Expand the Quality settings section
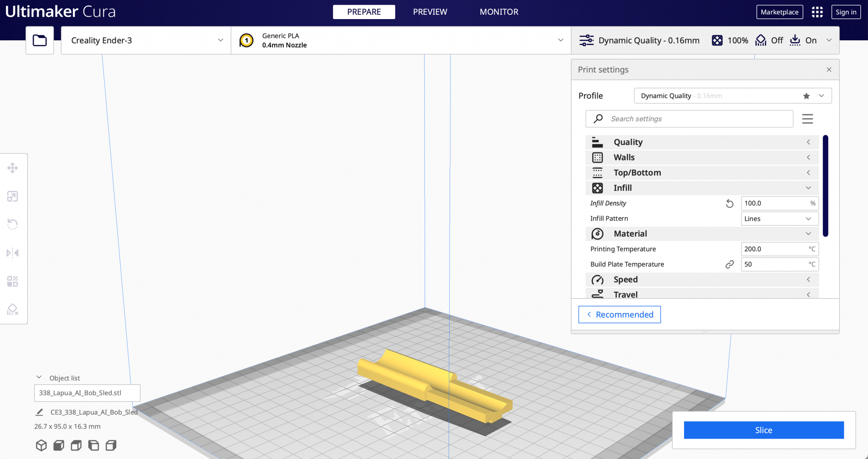The image size is (868, 459). pyautogui.click(x=702, y=142)
